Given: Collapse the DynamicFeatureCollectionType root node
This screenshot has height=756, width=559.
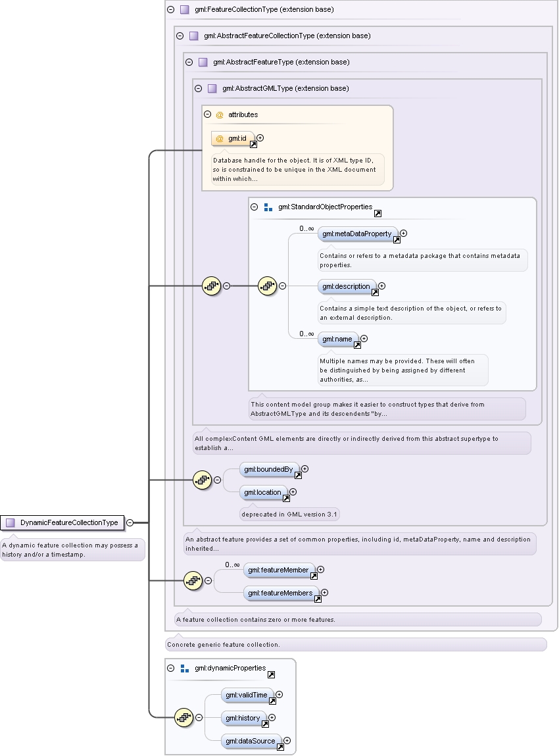Looking at the screenshot, I should pyautogui.click(x=130, y=522).
